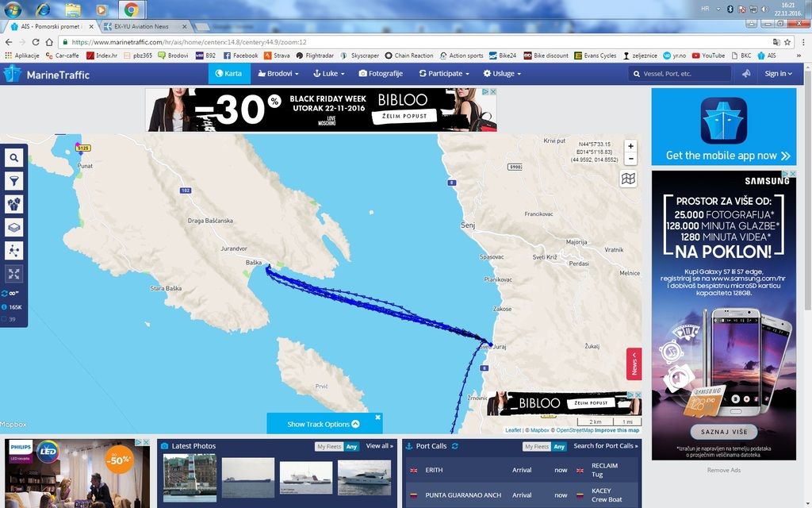812x508 pixels.
Task: Bookmark this page with the star icon
Action: (x=787, y=42)
